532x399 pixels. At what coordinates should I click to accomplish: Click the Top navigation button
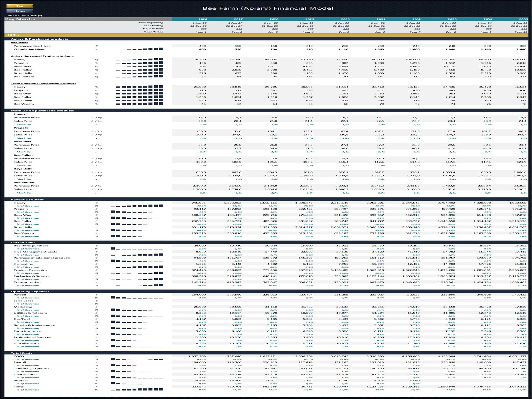pyautogui.click(x=20, y=6)
